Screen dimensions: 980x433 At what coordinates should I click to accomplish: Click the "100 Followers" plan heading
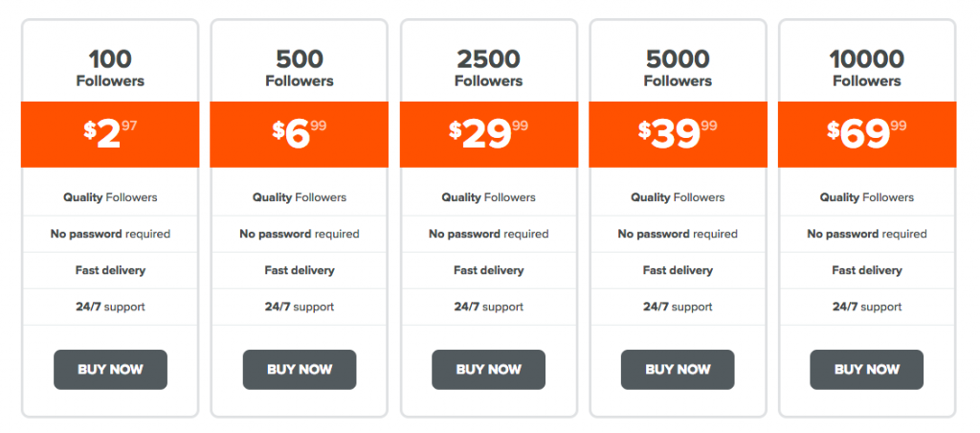click(110, 68)
